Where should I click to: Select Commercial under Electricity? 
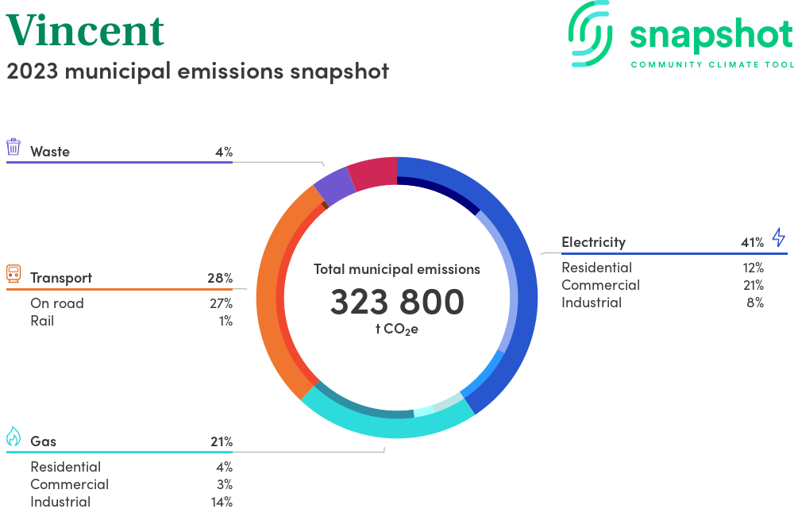(600, 285)
